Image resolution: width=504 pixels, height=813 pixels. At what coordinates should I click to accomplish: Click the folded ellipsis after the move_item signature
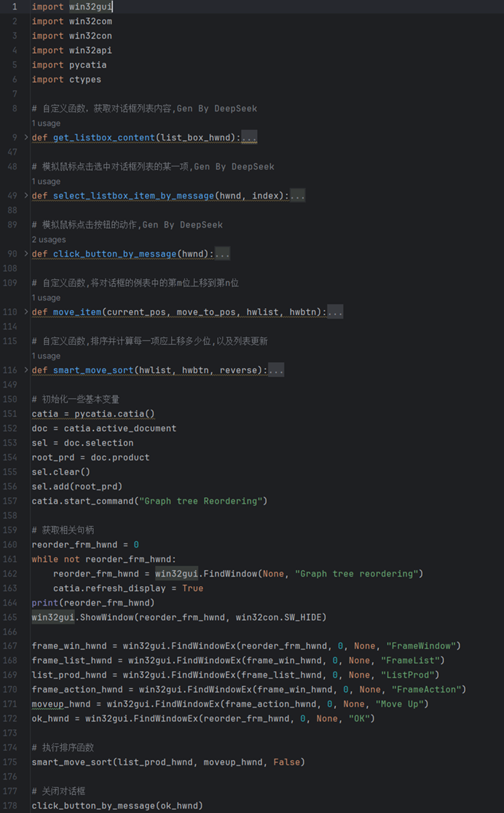(335, 311)
